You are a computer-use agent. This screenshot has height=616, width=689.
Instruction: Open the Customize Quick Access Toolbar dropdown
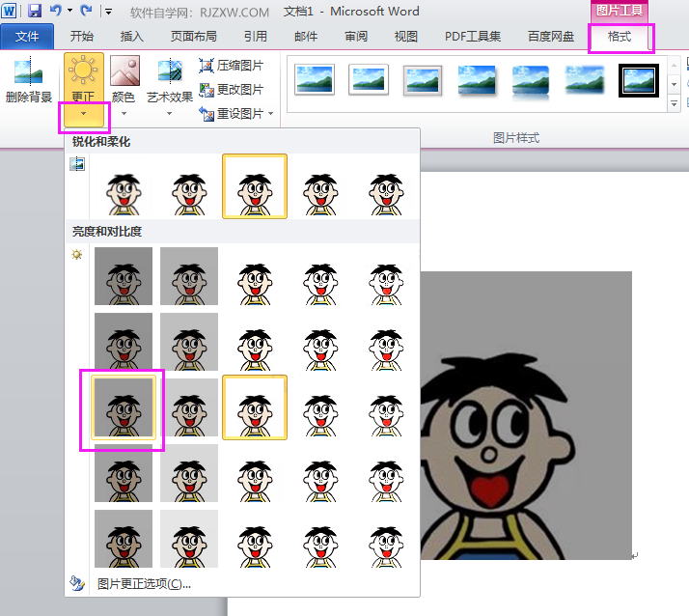(108, 11)
